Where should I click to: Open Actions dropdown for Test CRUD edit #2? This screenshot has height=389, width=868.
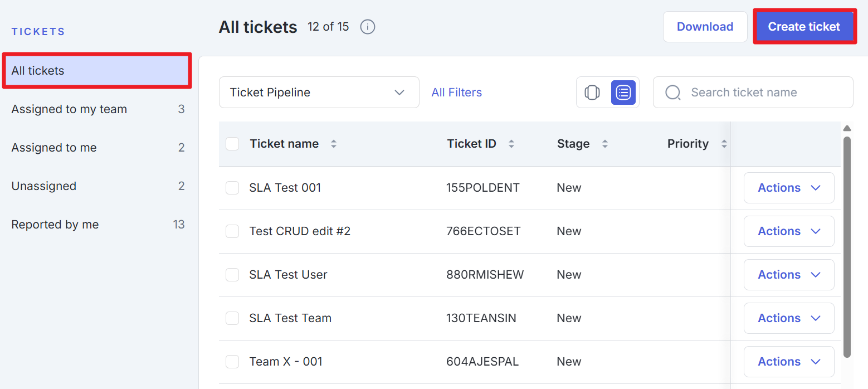788,231
